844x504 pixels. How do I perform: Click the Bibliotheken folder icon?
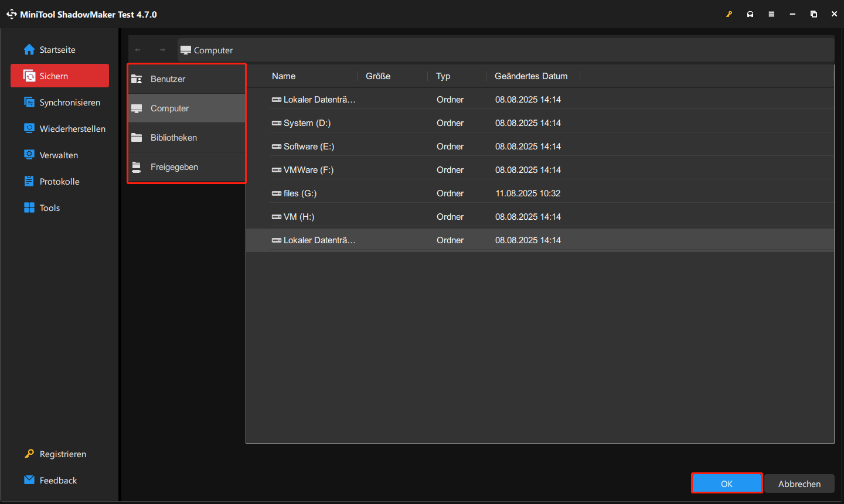click(137, 138)
